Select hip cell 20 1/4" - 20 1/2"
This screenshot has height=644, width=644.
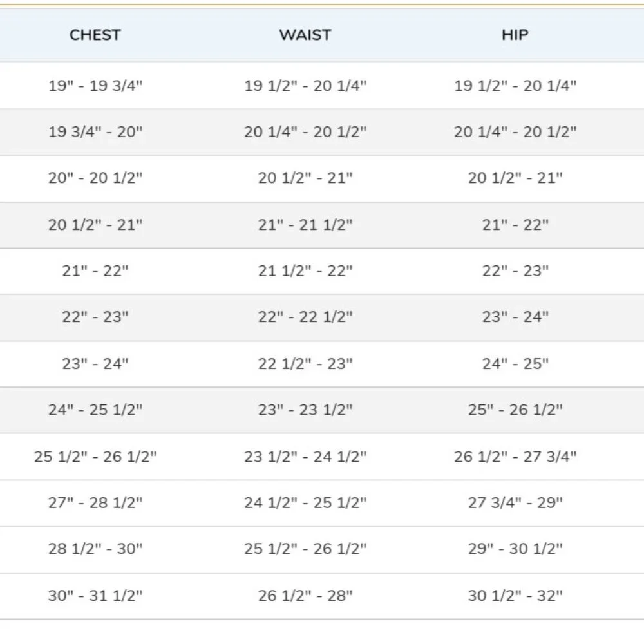point(515,132)
